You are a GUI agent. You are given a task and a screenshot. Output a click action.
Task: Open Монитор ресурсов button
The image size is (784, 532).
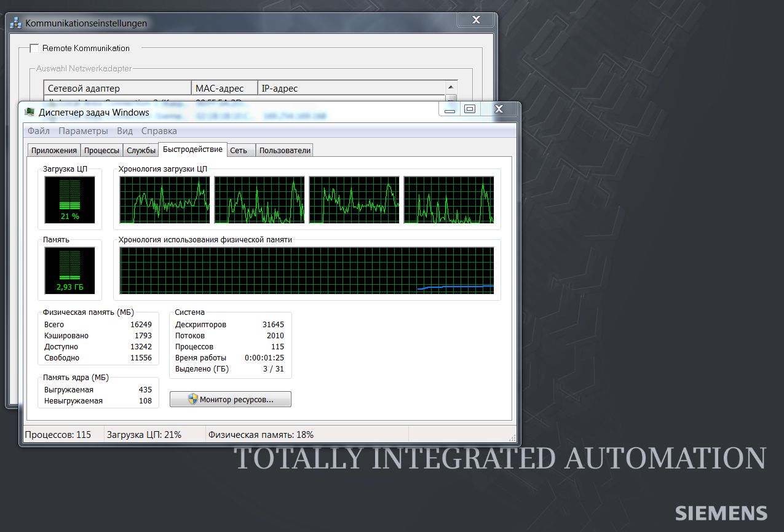coord(231,400)
